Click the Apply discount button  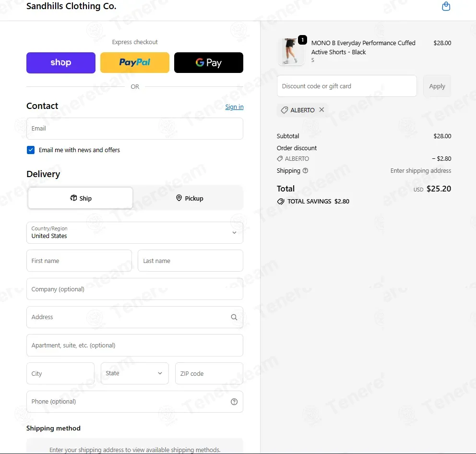coord(437,86)
